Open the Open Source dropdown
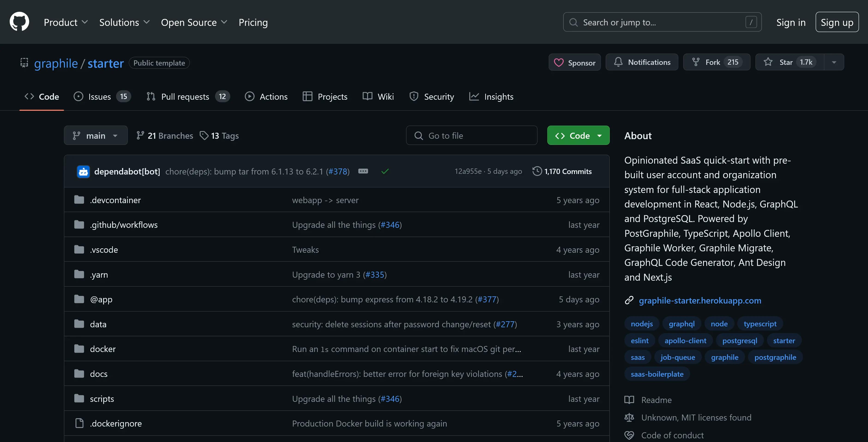The image size is (868, 442). coord(194,22)
